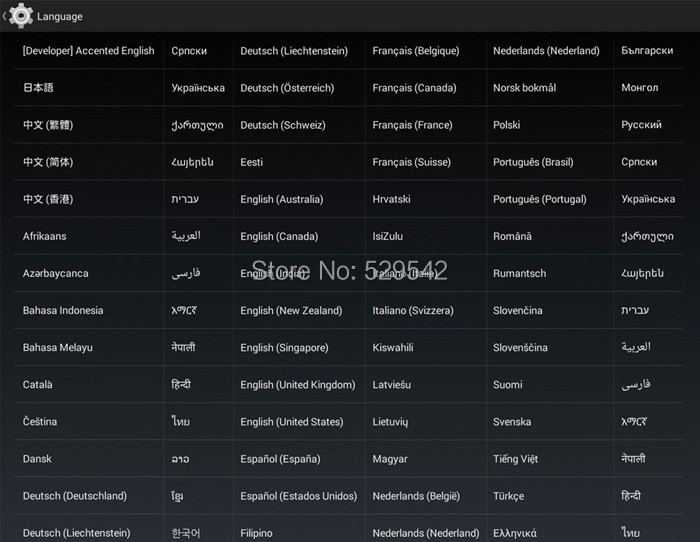Choose Español (España) option
The height and width of the screenshot is (542, 700).
coord(280,459)
